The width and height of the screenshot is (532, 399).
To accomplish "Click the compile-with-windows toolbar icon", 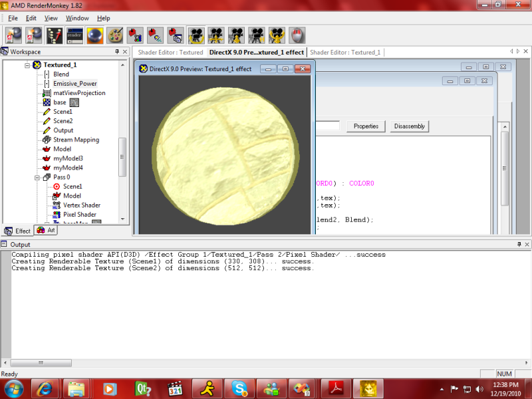I will click(x=176, y=35).
